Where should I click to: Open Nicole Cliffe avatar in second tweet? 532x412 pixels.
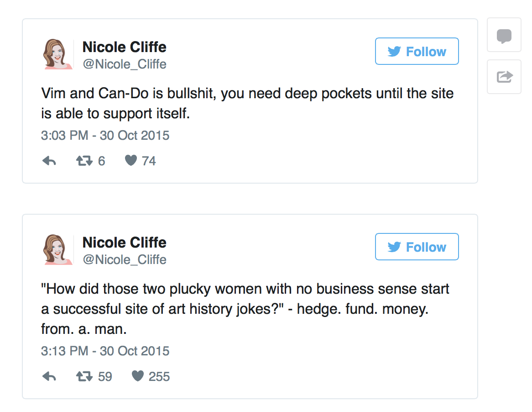[57, 250]
